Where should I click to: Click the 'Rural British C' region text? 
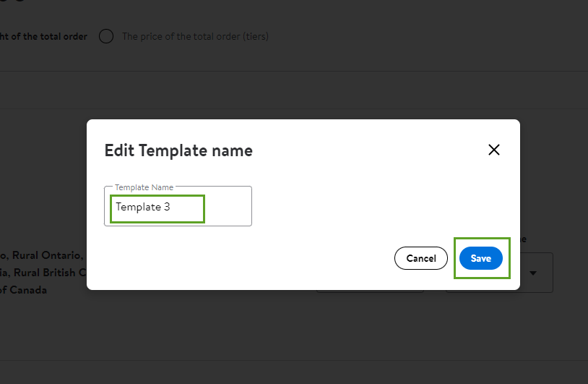pyautogui.click(x=50, y=273)
